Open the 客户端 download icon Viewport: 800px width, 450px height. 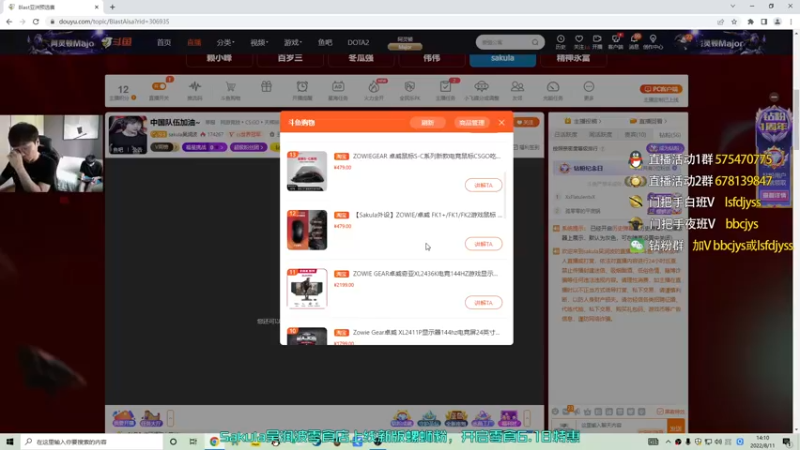point(615,41)
